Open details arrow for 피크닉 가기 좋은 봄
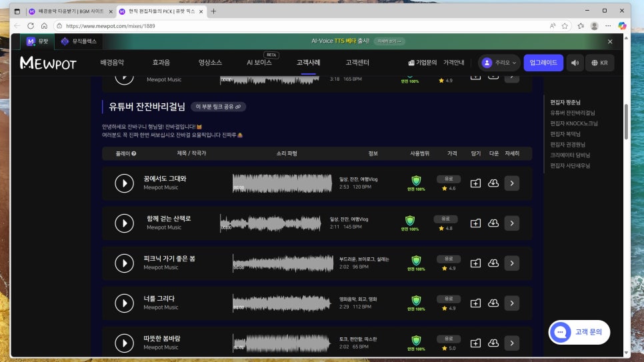This screenshot has width=644, height=362. [512, 263]
